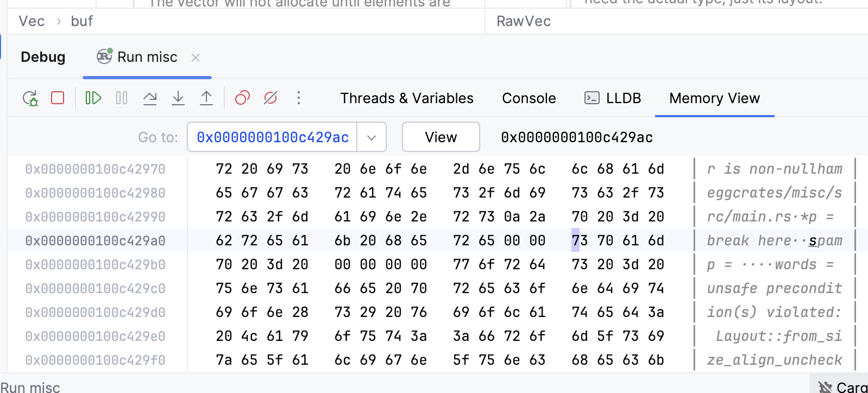
Task: Click ASCII text 'r is non-nullham'
Action: point(775,169)
